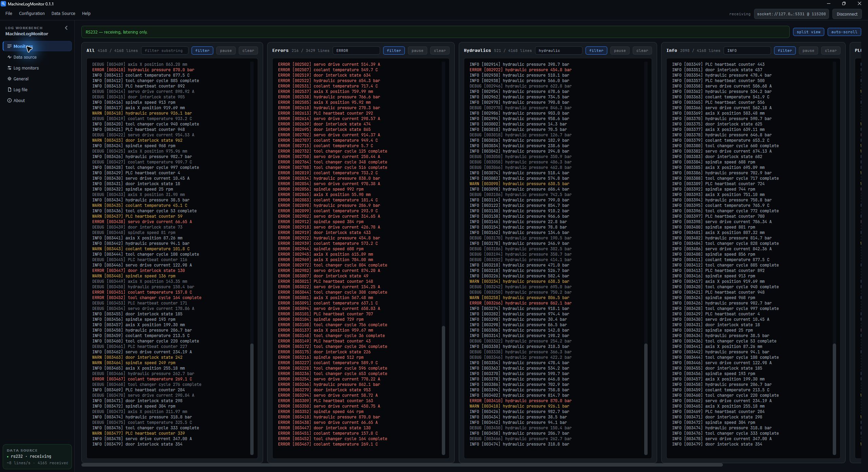
Task: Toggle auto-scroll
Action: pos(844,32)
